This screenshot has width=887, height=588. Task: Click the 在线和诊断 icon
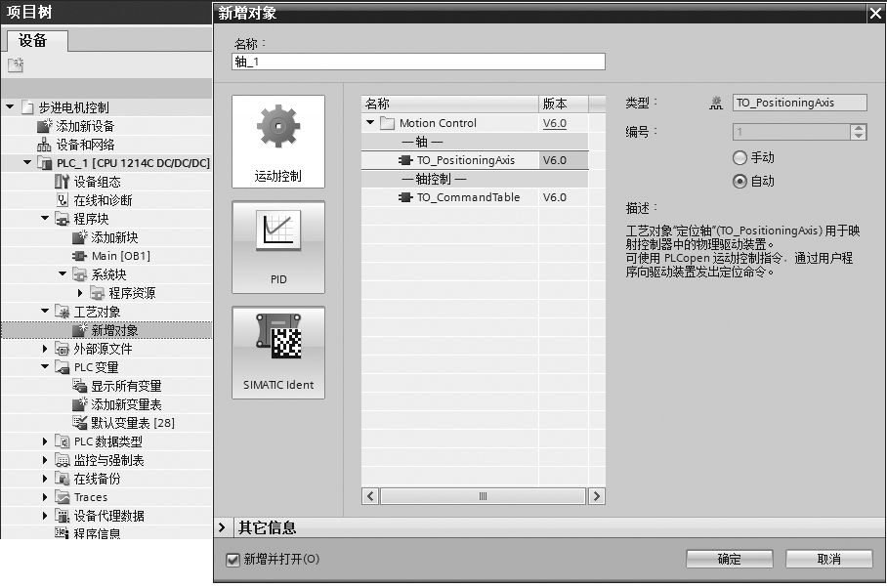[x=62, y=200]
